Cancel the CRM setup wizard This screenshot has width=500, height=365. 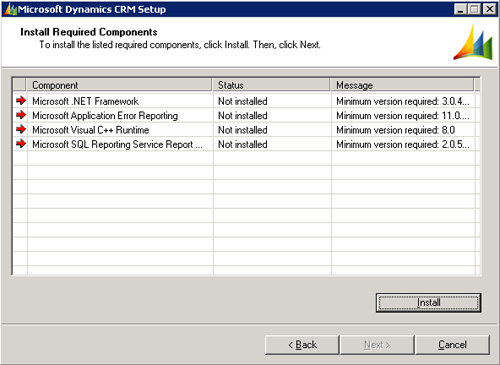pos(452,345)
